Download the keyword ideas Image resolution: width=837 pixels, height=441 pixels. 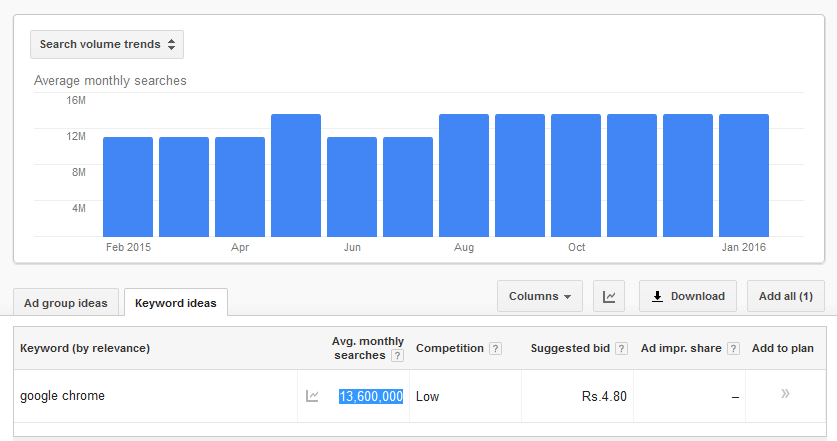coord(688,296)
